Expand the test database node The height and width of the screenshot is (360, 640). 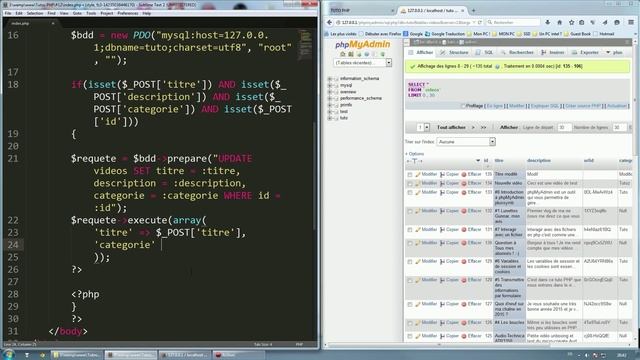329,111
